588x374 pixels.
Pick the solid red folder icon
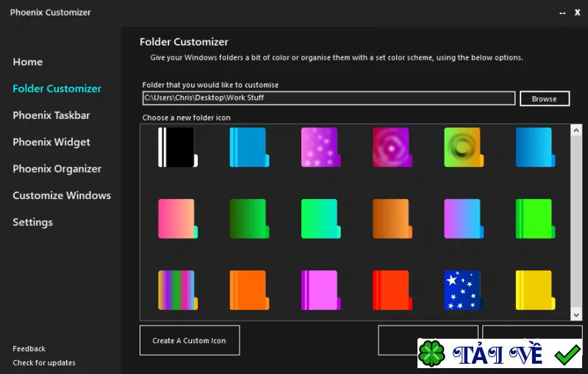[x=392, y=290]
